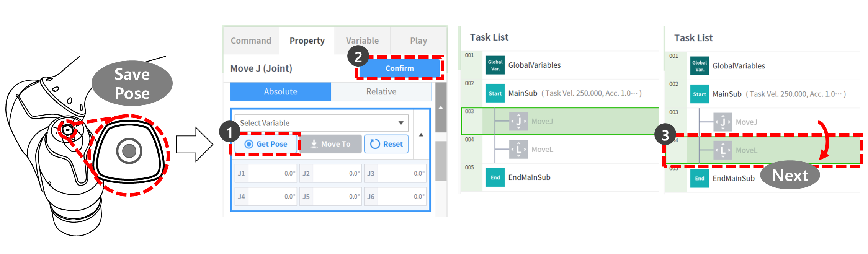Select the MoveJ icon in left task list
Screen dimensions: 868x254
tap(518, 121)
